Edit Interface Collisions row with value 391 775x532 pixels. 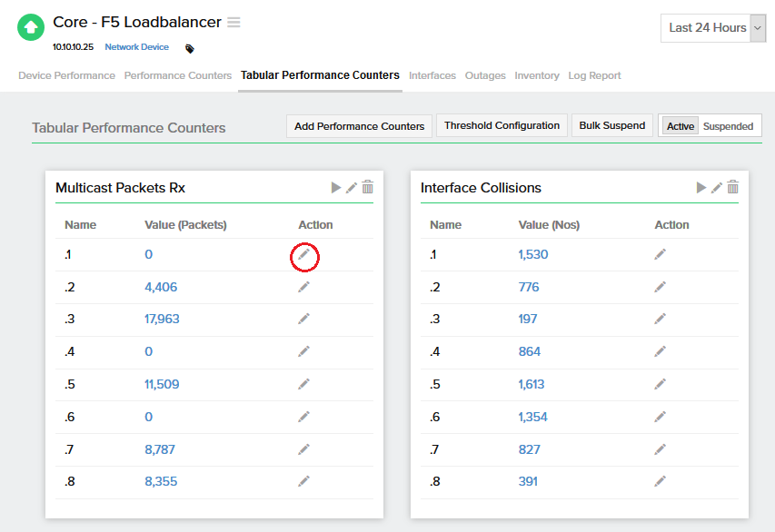(661, 481)
